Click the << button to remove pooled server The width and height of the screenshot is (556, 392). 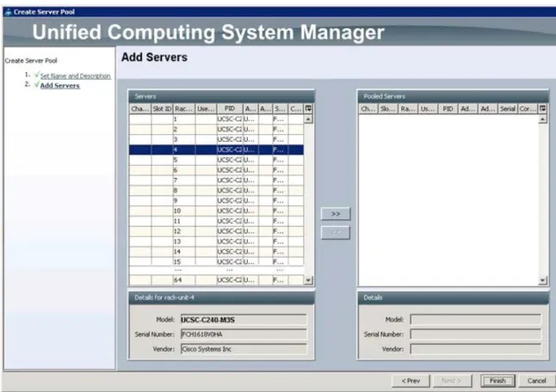tap(336, 233)
